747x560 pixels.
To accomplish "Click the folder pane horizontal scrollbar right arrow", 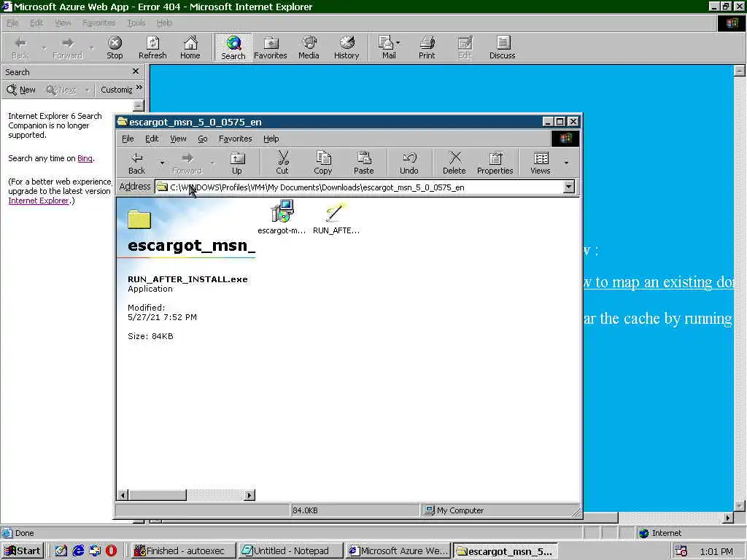I will (x=249, y=495).
